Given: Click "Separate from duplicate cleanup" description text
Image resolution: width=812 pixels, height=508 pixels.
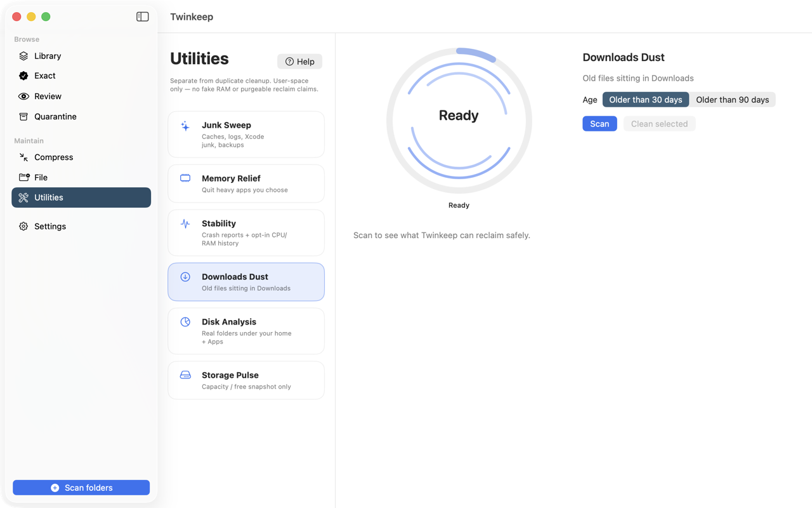Looking at the screenshot, I should click(244, 85).
